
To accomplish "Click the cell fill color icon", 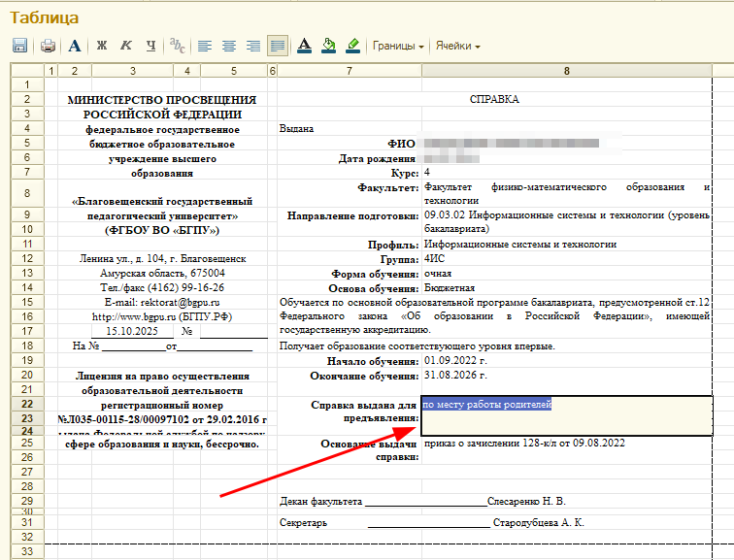I will [328, 46].
